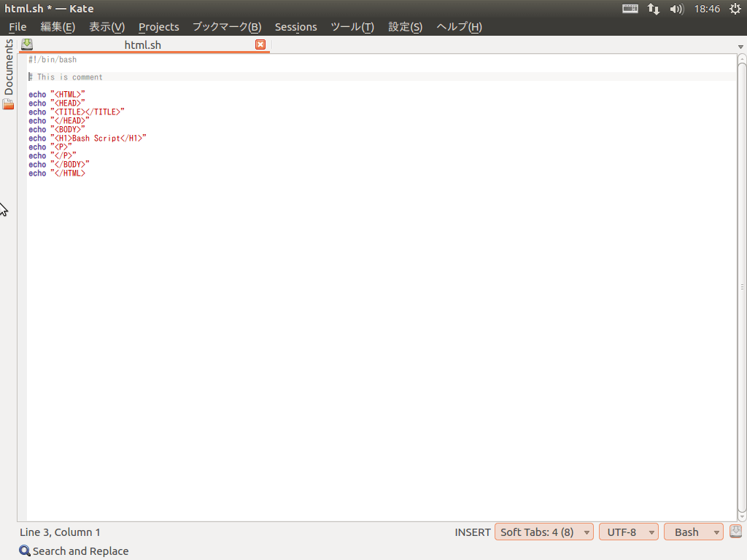
Task: Click the green save icon beside html.sh tab
Action: tap(27, 44)
